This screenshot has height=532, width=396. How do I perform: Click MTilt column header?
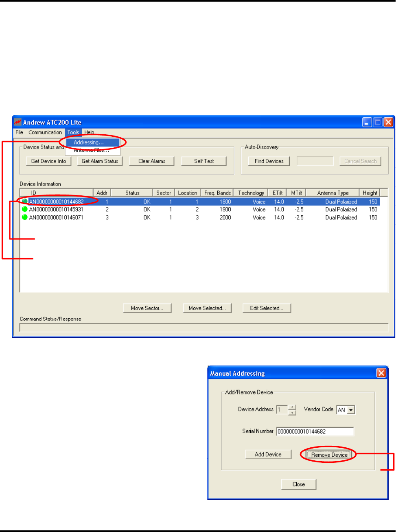pos(296,193)
